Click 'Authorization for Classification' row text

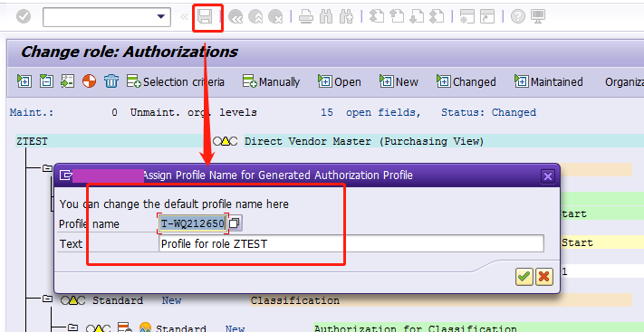[x=416, y=328]
